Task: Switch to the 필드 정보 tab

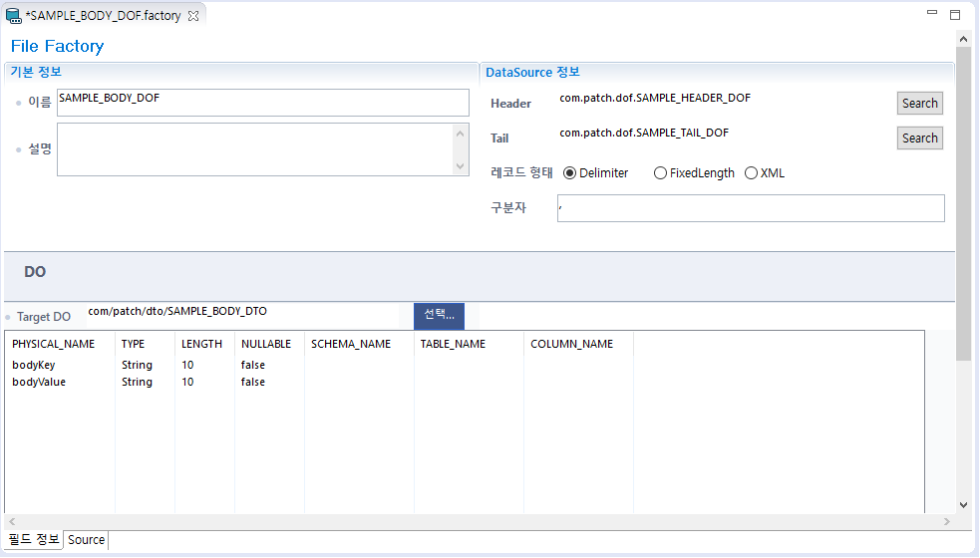Action: point(34,540)
